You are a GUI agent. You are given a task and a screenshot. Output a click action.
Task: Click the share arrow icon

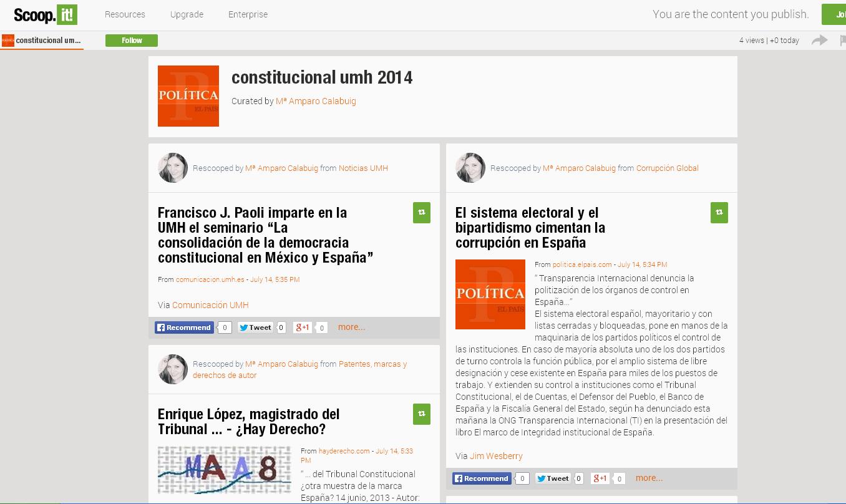[819, 41]
